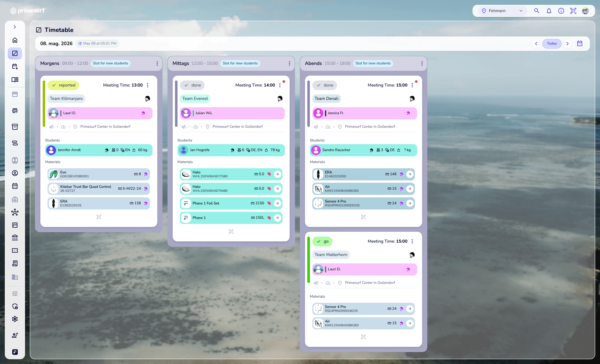The width and height of the screenshot is (600, 364).
Task: Open Team Kilimanjaro card options menu
Action: pos(147,85)
